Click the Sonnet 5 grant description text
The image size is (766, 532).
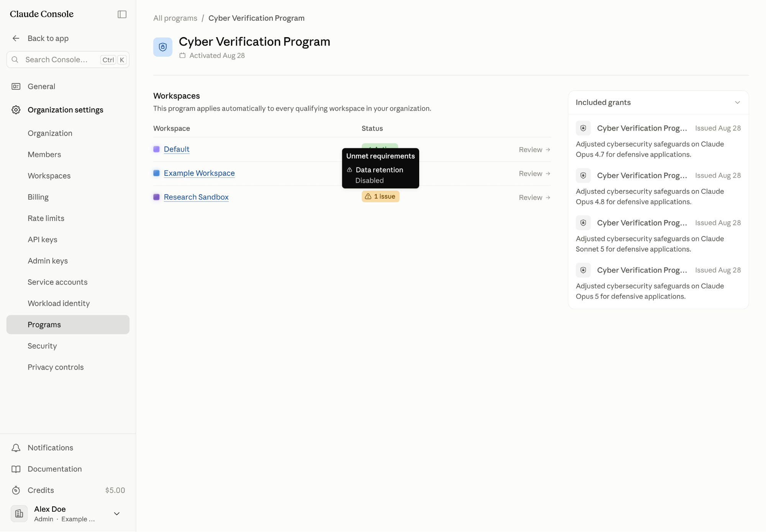650,244
